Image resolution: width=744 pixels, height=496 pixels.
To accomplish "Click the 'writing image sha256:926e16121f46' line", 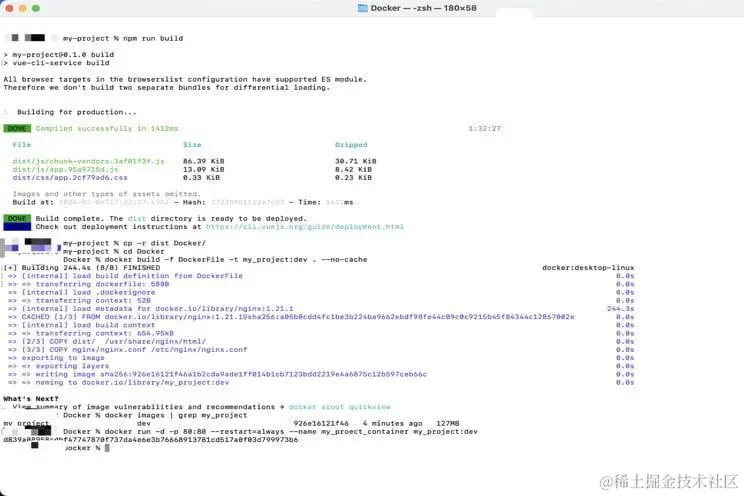I will (231, 374).
